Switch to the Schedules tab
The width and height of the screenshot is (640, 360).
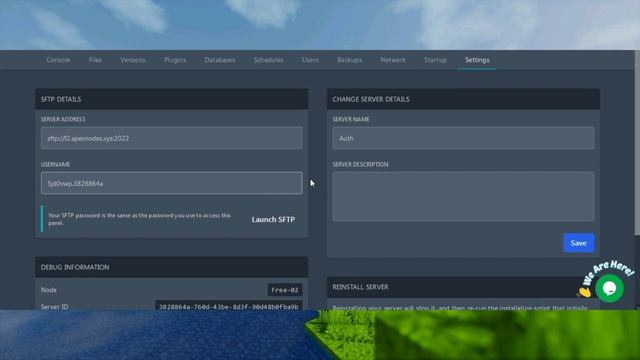click(x=268, y=60)
